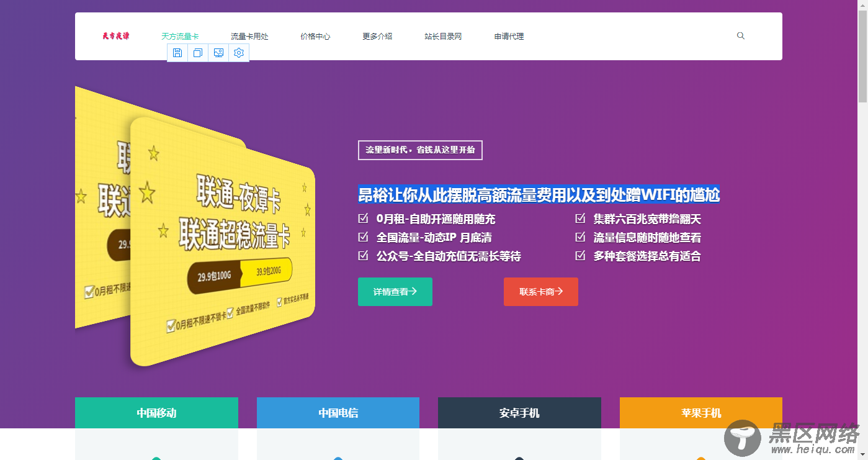Click the red 联系卡商 button
The width and height of the screenshot is (868, 460).
(x=541, y=292)
